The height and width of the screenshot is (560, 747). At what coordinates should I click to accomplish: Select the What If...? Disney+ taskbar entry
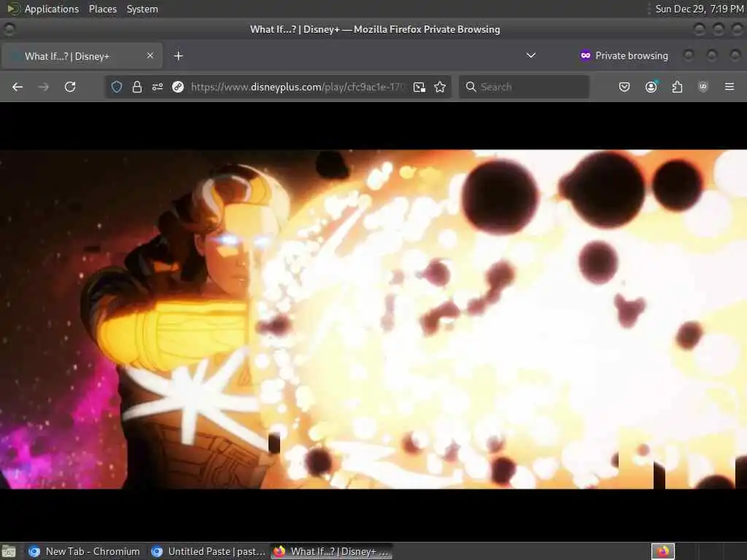point(332,551)
